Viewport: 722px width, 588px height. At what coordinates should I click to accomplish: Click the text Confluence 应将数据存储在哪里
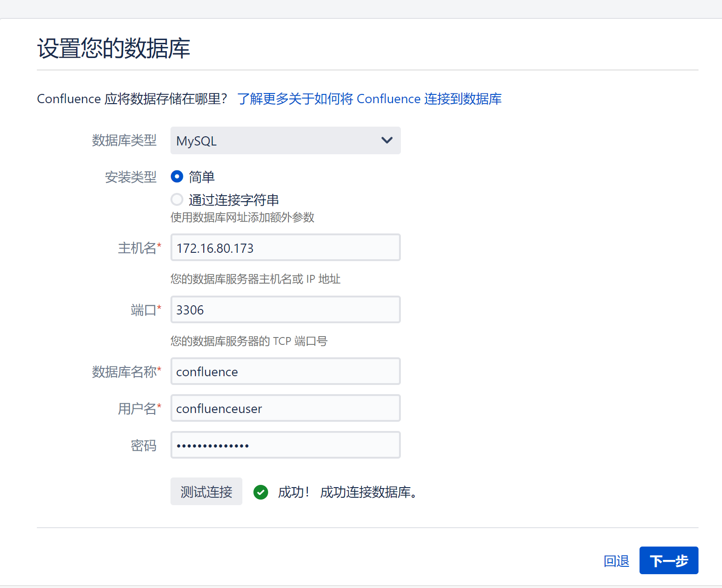coord(132,99)
